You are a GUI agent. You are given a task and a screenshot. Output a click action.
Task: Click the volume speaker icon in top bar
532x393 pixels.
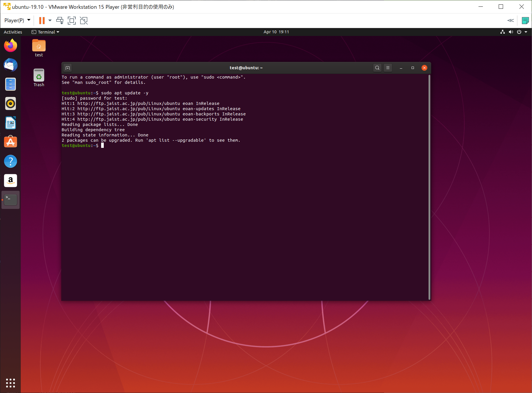tap(511, 32)
